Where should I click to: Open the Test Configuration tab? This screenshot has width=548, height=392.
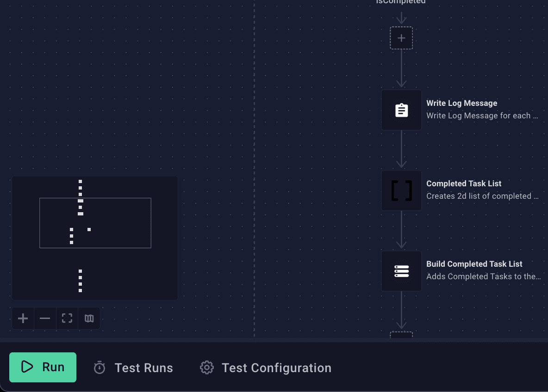pos(266,367)
